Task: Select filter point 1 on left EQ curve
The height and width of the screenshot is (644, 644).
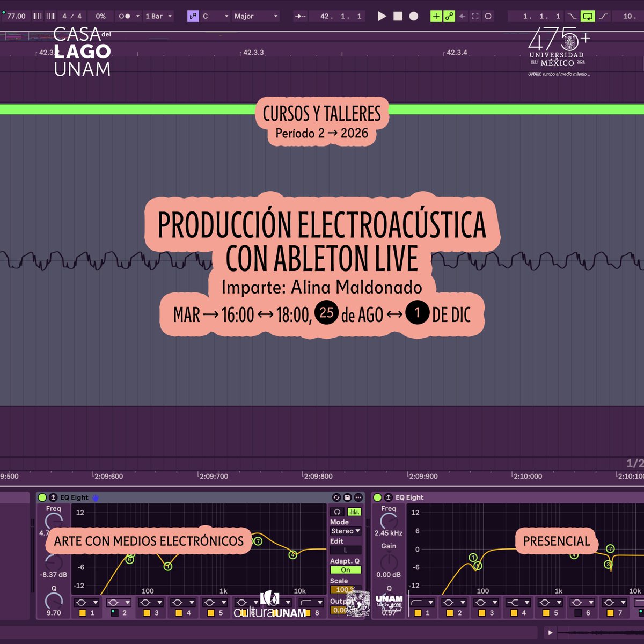Action: pyautogui.click(x=168, y=566)
